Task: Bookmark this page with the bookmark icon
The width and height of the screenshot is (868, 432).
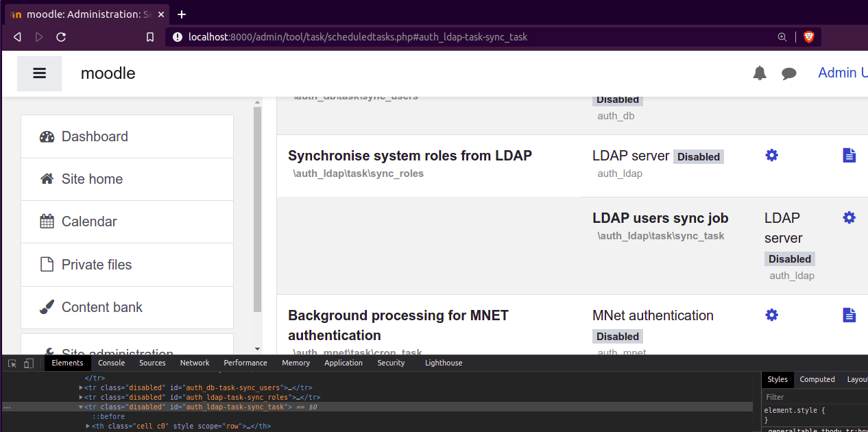Action: (x=150, y=37)
